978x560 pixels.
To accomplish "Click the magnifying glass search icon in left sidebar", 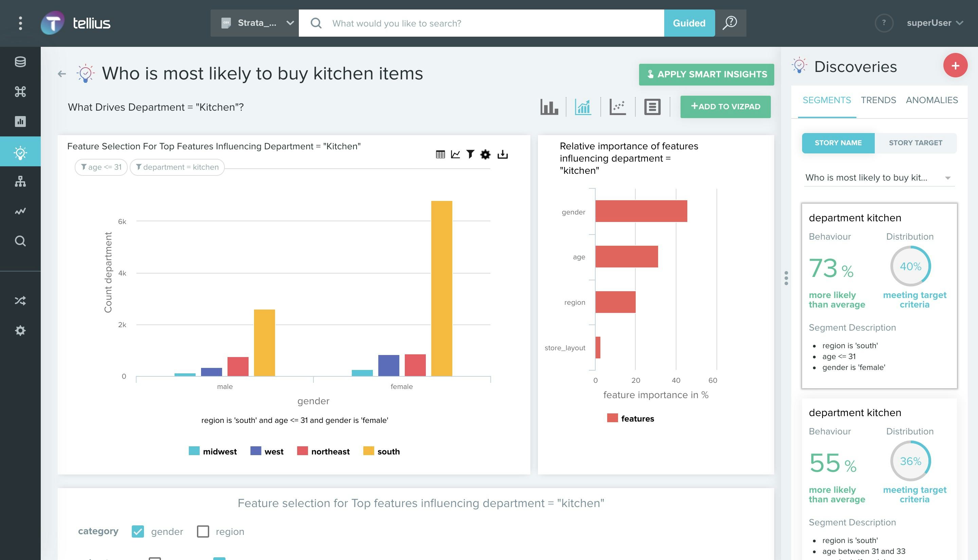I will 20,240.
